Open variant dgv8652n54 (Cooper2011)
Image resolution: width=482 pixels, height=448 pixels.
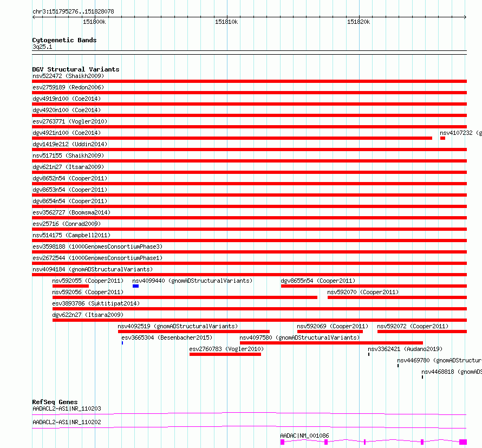click(x=249, y=184)
